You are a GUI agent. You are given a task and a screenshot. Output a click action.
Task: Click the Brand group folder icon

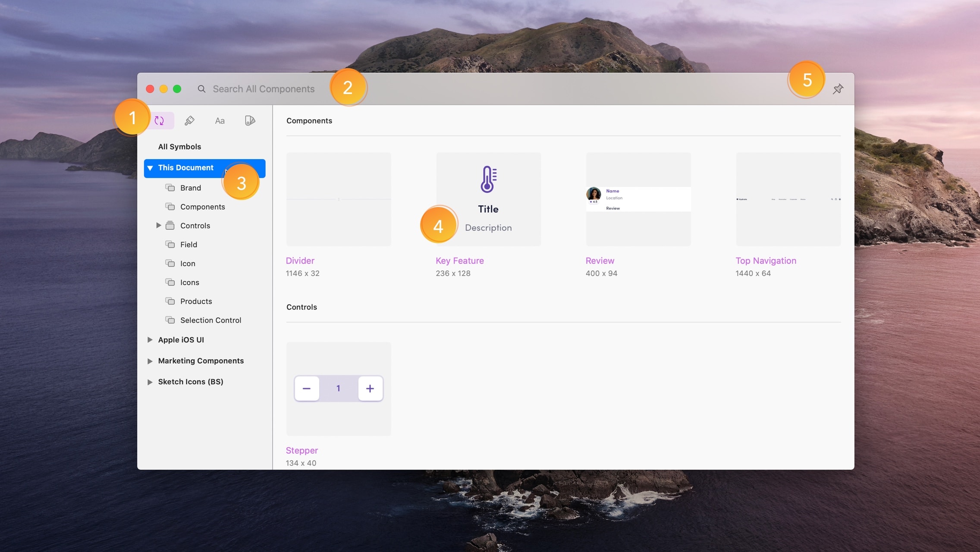click(170, 188)
